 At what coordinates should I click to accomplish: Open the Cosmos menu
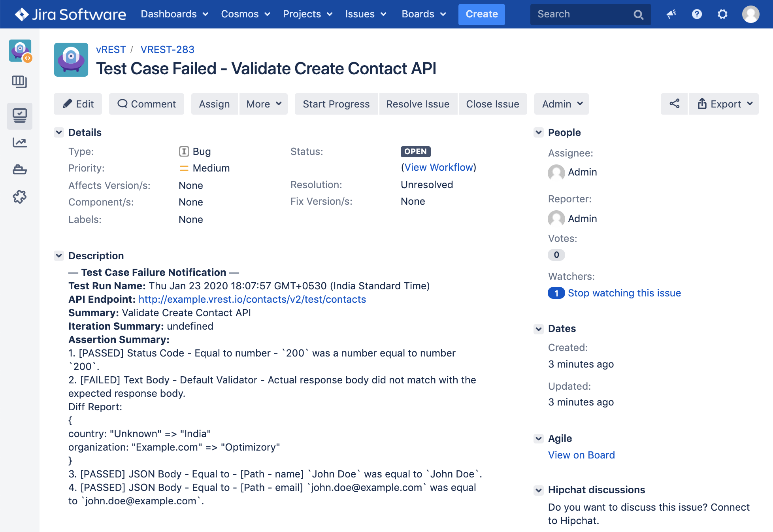(245, 14)
